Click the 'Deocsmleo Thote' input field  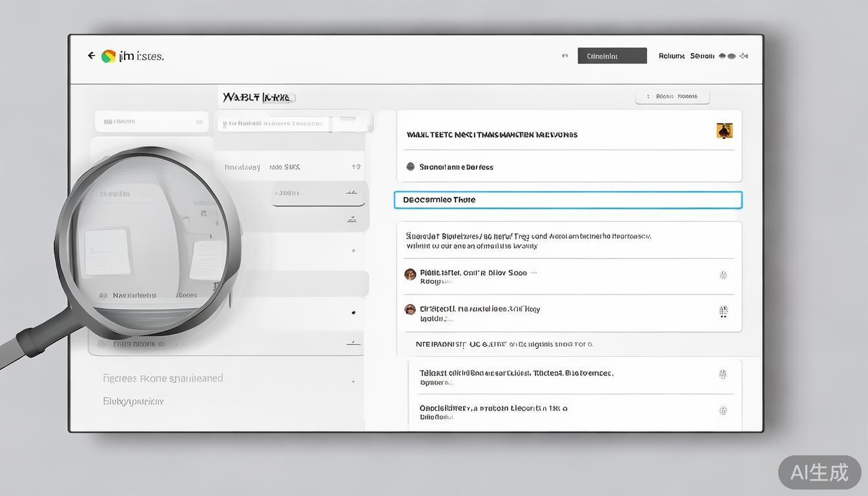coord(568,200)
